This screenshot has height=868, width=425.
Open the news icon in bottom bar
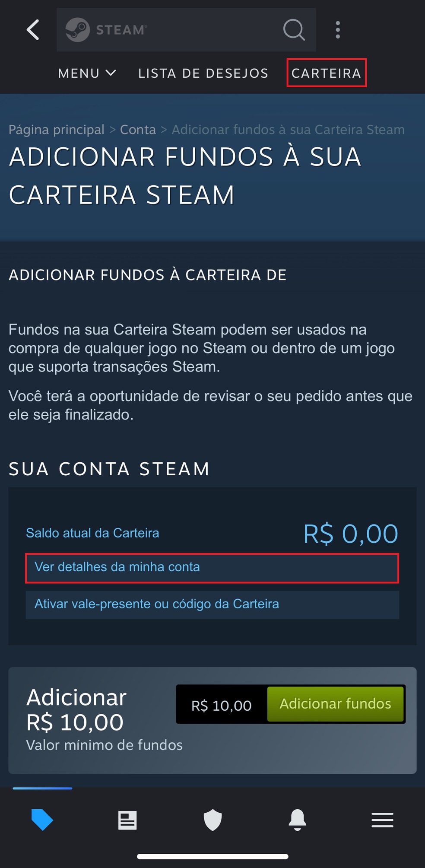tap(127, 820)
